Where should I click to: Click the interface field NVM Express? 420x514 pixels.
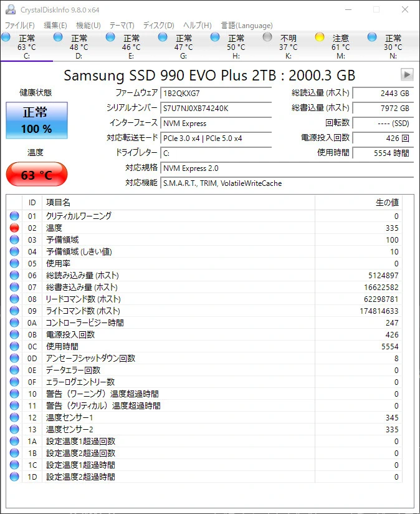(216, 124)
